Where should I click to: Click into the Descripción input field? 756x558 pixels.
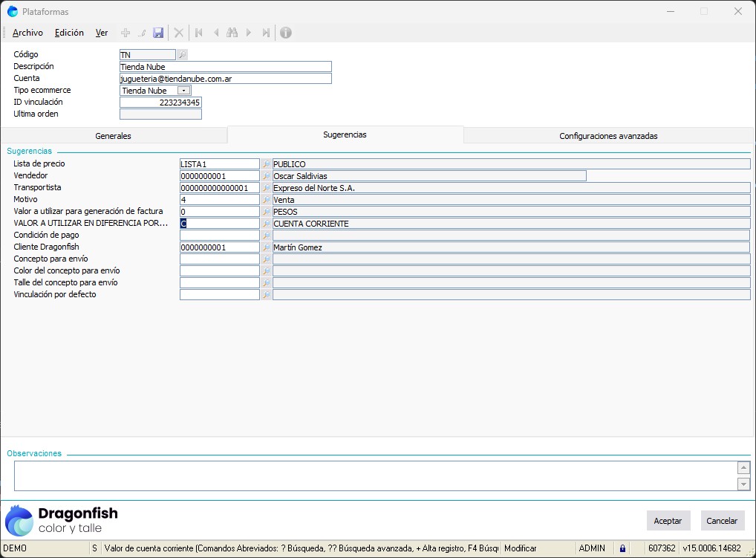225,67
